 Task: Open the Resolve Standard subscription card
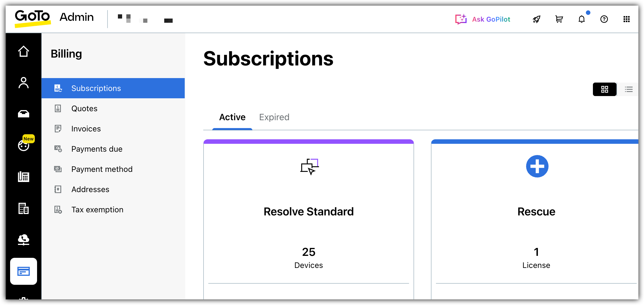pos(309,211)
